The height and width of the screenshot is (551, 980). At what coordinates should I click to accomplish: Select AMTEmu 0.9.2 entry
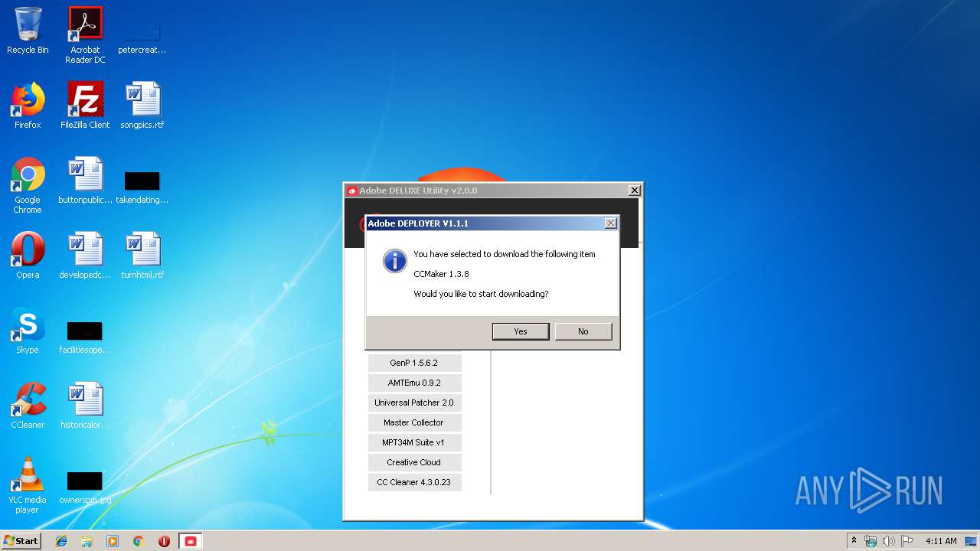point(414,383)
